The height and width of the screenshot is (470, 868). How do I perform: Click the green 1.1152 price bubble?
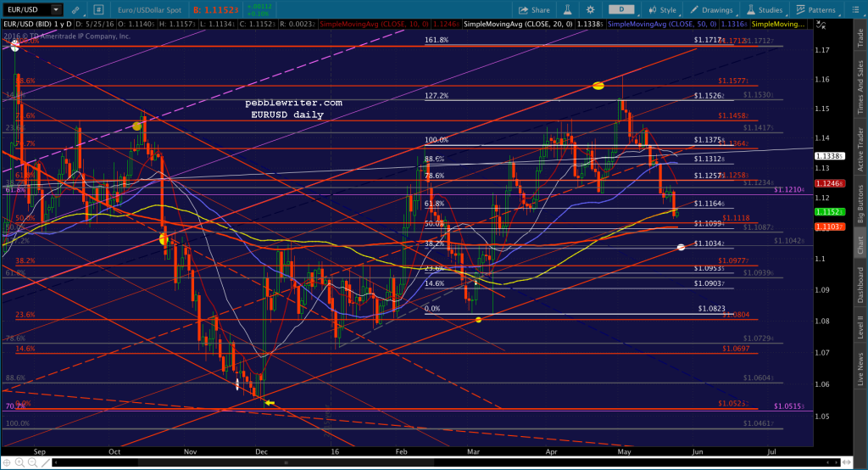click(x=829, y=212)
